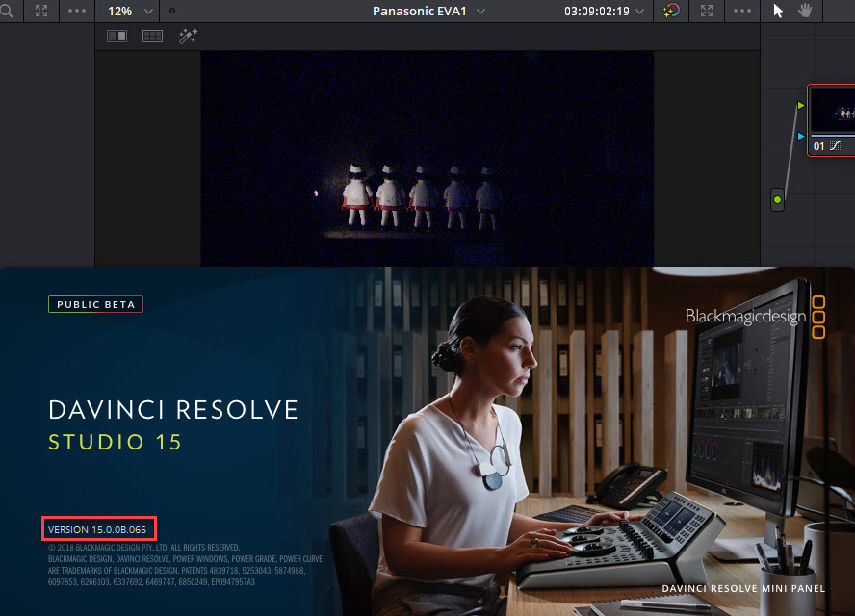The width and height of the screenshot is (855, 616).
Task: Click the green RGB input on node 01
Action: [802, 104]
